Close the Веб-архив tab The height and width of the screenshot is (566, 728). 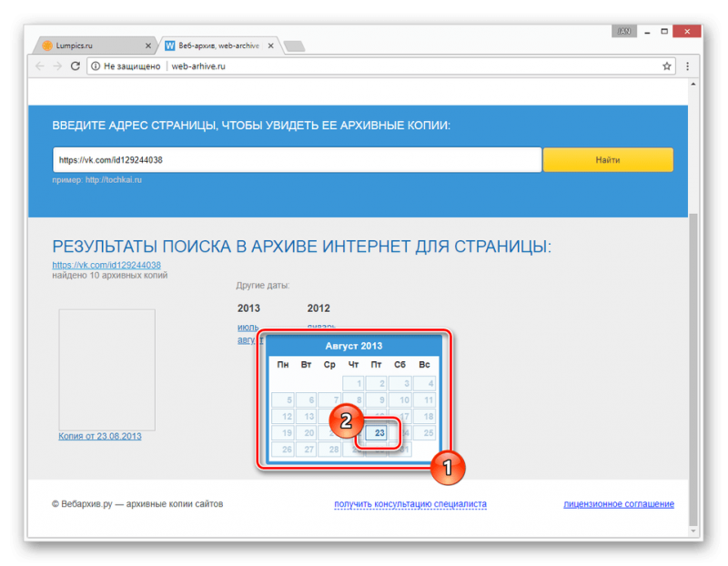(x=270, y=45)
